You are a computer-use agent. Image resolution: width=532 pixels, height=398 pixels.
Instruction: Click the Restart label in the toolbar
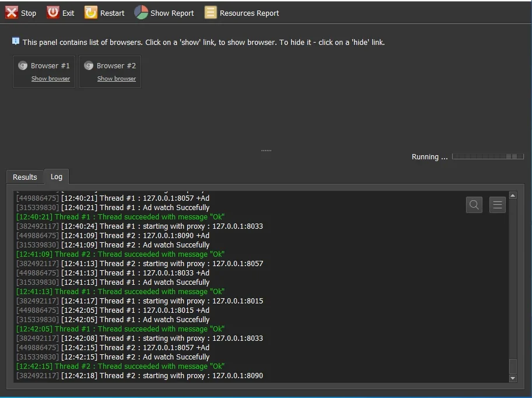[113, 13]
